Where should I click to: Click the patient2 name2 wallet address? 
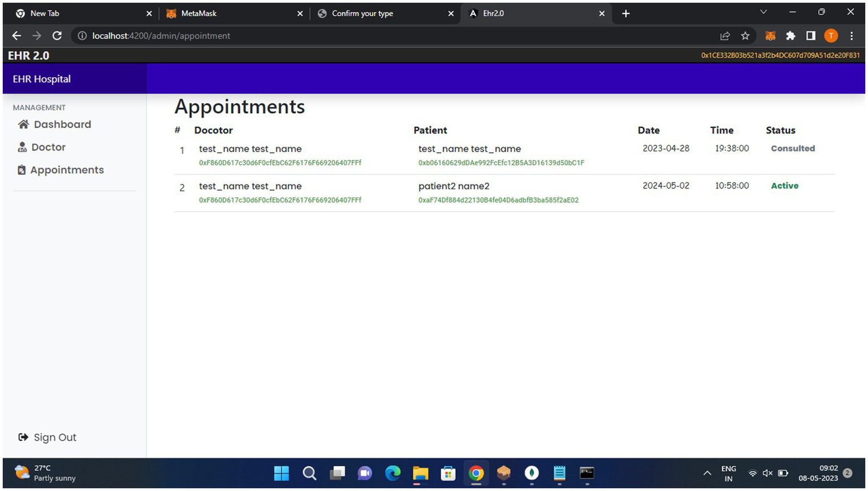coord(498,200)
